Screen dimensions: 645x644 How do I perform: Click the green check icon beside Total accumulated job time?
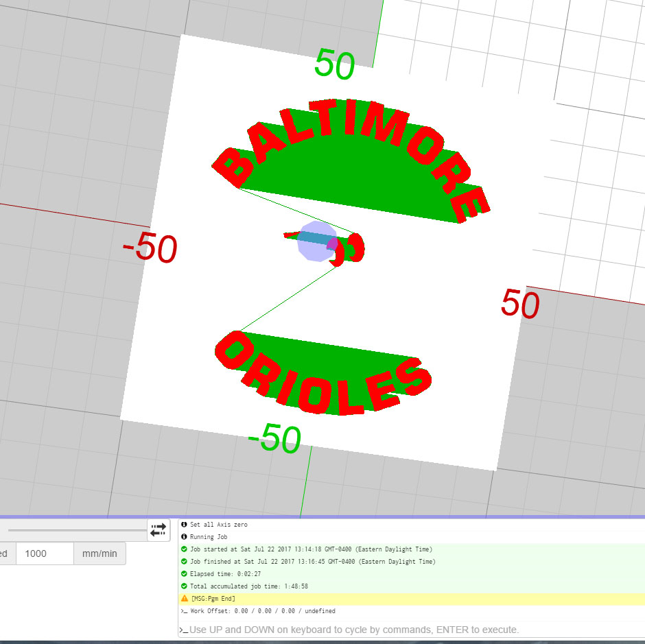point(184,586)
